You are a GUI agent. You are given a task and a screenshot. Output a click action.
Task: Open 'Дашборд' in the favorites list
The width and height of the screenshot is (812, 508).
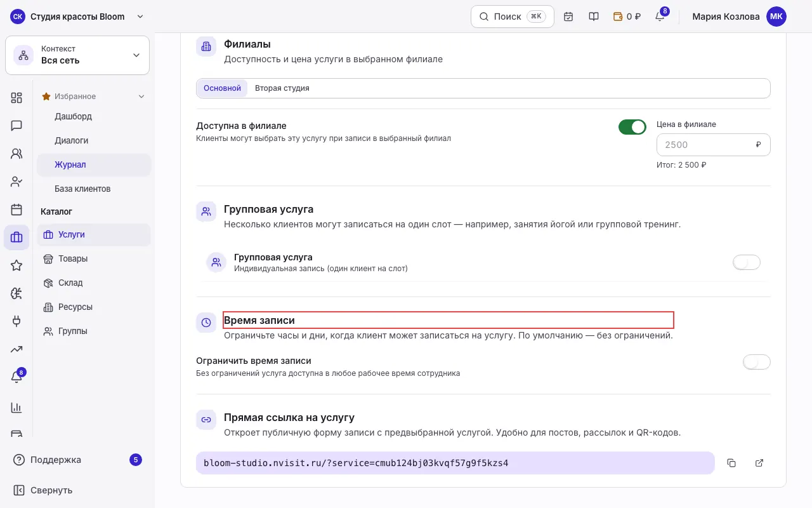[94, 116]
